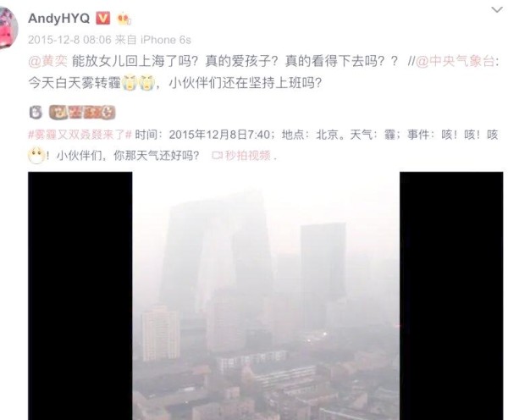Click the iPhone 6s source link
The height and width of the screenshot is (420, 508).
pos(166,40)
